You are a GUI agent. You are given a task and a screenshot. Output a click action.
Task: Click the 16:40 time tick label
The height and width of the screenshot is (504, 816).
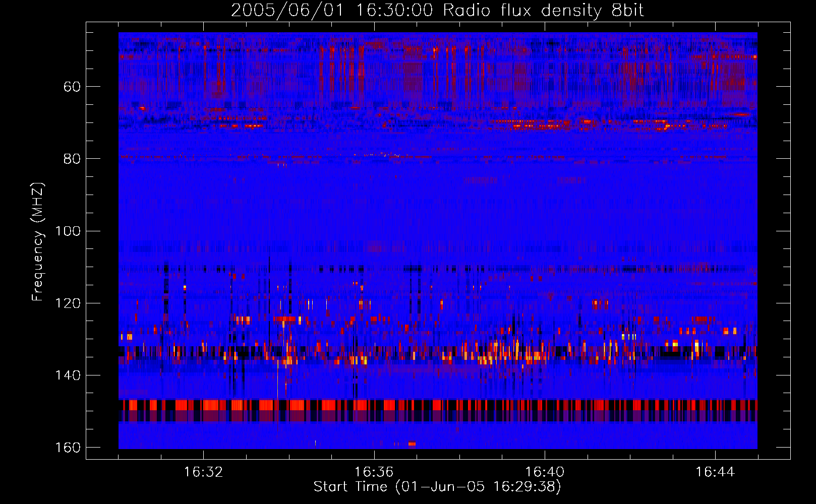tap(545, 472)
